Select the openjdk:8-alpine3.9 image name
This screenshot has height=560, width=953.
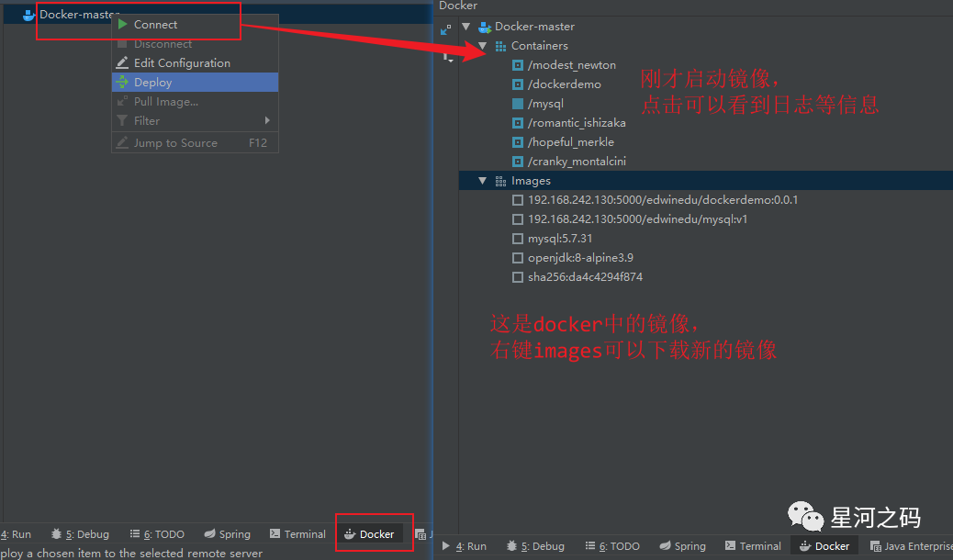coord(580,258)
